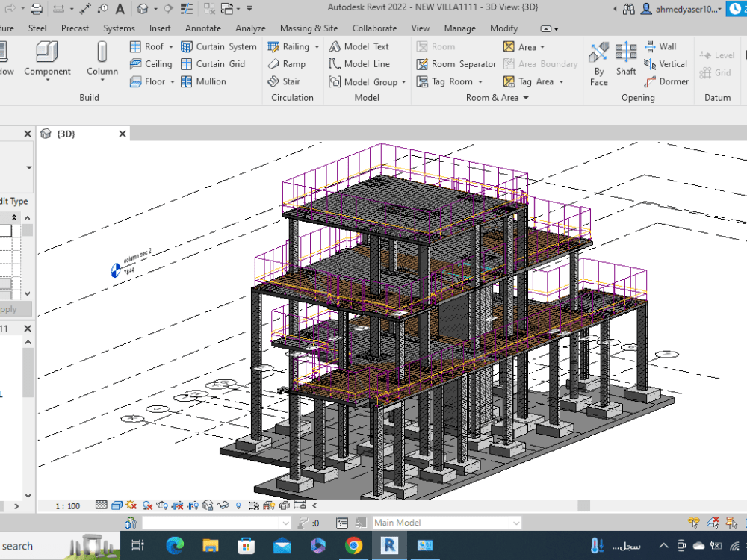Expand the Roof dropdown arrow
747x560 pixels.
click(171, 46)
